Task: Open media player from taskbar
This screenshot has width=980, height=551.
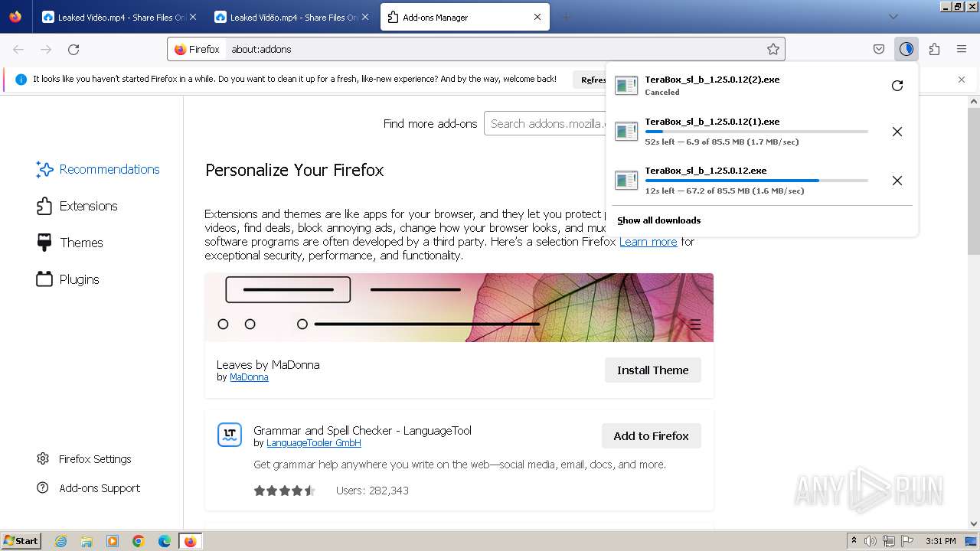Action: coord(113,541)
